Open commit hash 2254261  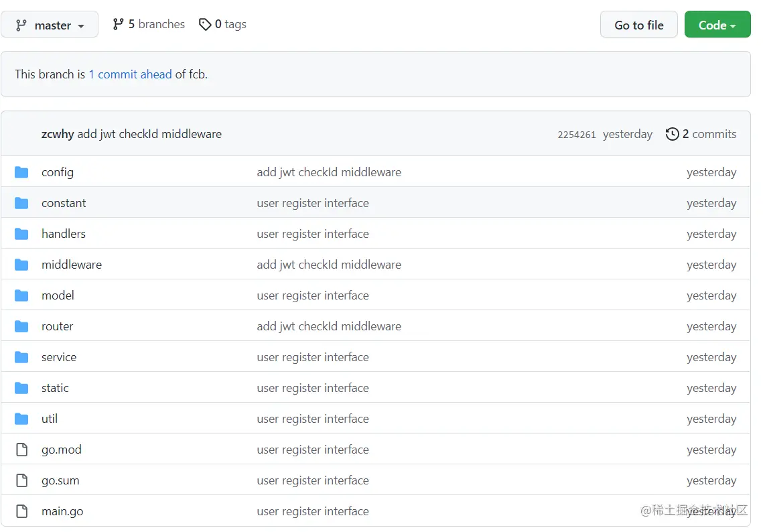coord(576,135)
